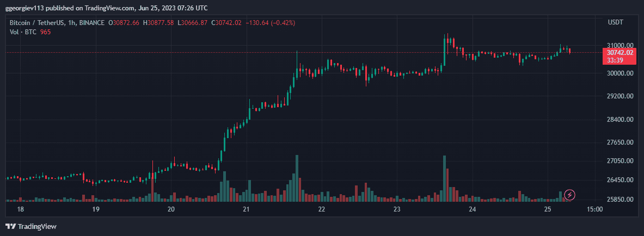Click date label 25 on the time axis
The image size is (644, 236).
point(548,209)
